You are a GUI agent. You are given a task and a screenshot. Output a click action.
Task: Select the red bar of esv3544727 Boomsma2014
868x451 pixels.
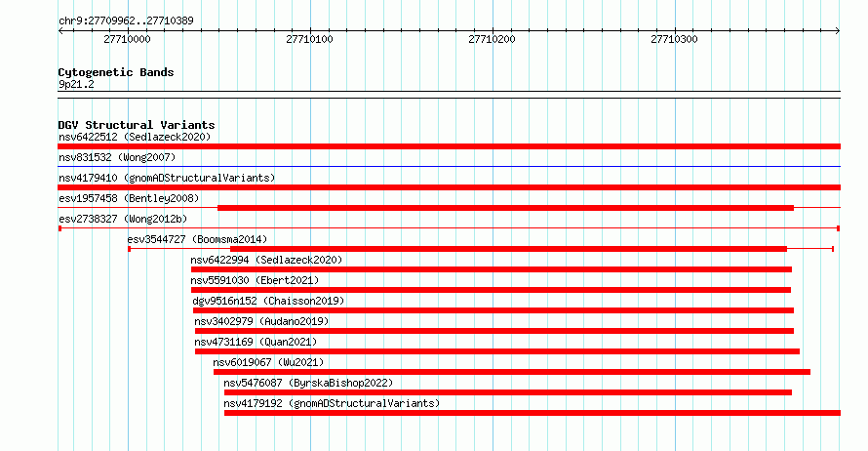[x=508, y=249]
